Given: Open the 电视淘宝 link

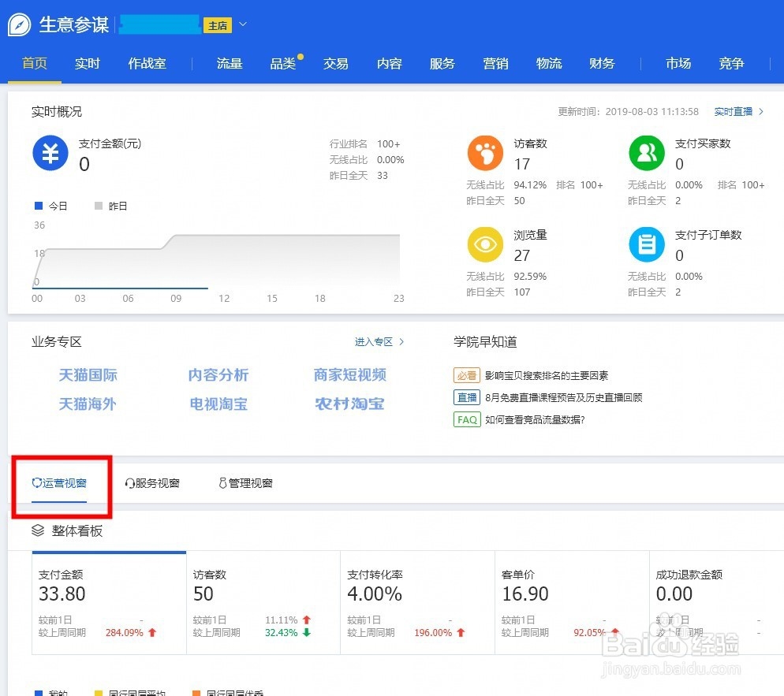Looking at the screenshot, I should pyautogui.click(x=218, y=404).
